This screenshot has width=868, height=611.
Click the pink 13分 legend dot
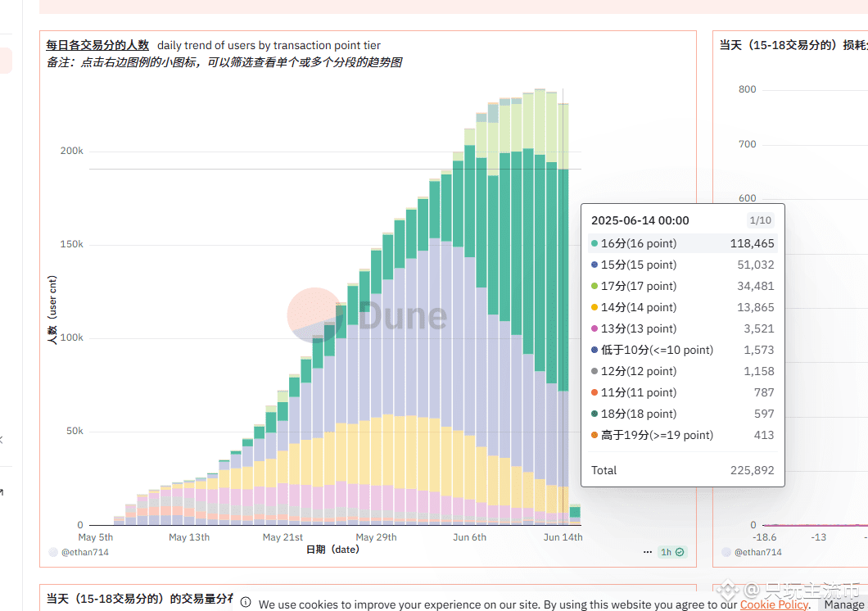pos(594,328)
